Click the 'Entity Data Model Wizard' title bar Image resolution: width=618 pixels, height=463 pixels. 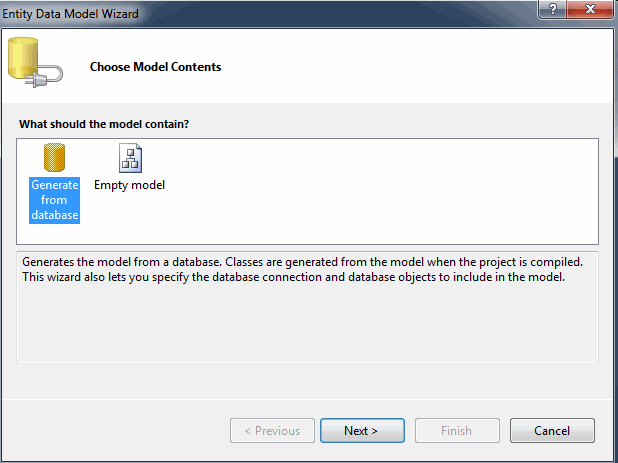coord(70,14)
